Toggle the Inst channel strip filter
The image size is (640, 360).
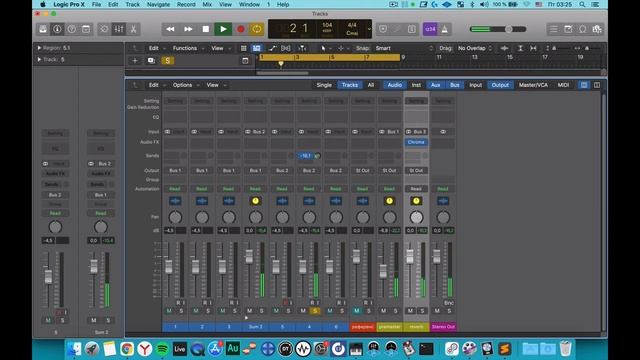point(416,85)
